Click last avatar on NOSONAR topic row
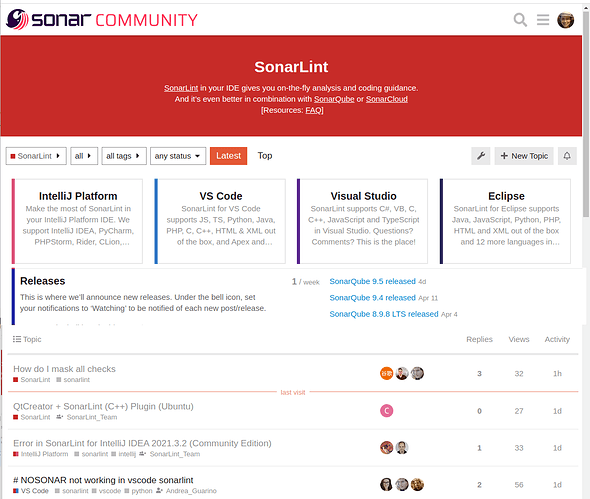 coord(417,484)
